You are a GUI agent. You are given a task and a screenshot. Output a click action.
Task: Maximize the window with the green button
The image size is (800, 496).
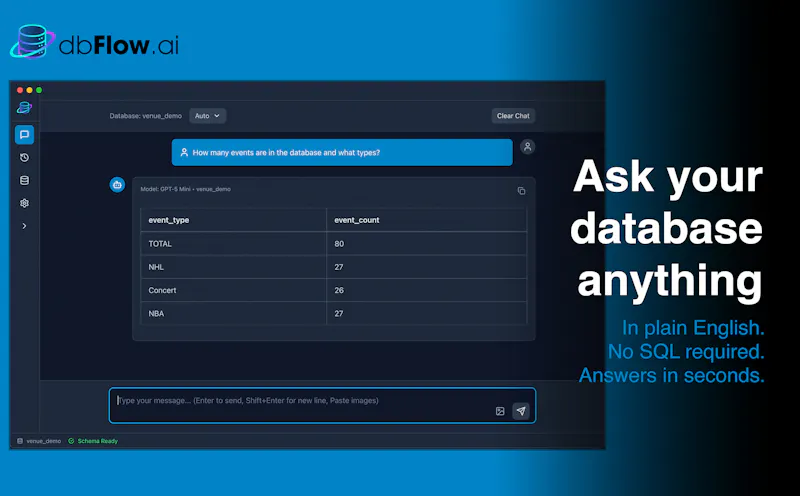click(39, 90)
